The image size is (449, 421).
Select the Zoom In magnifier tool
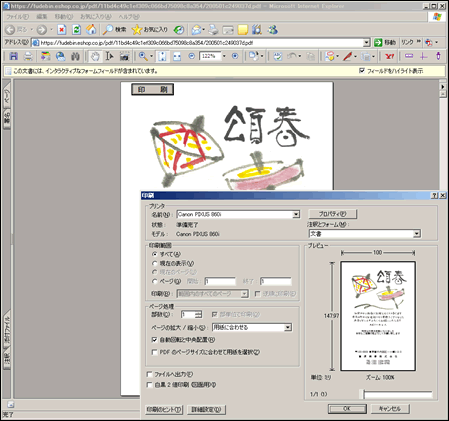pos(143,56)
